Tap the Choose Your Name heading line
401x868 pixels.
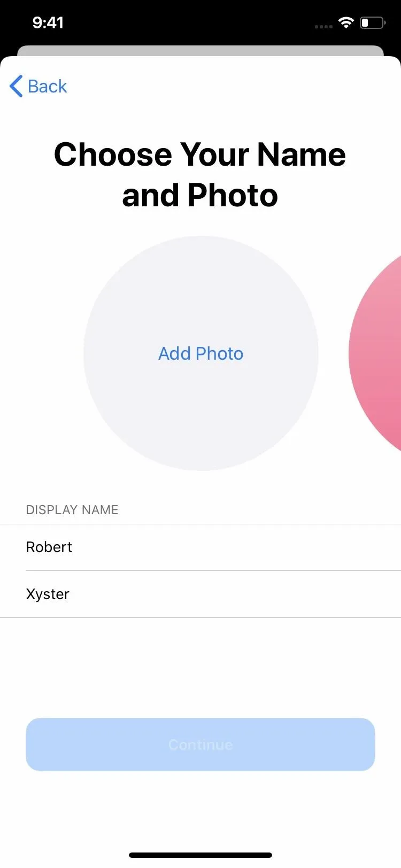pyautogui.click(x=200, y=154)
